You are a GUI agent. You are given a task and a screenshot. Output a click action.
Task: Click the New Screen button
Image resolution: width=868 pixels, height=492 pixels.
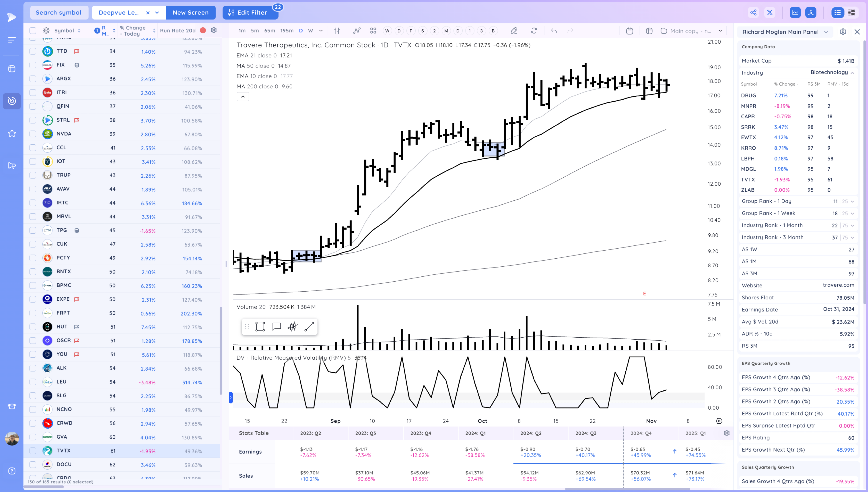[190, 13]
